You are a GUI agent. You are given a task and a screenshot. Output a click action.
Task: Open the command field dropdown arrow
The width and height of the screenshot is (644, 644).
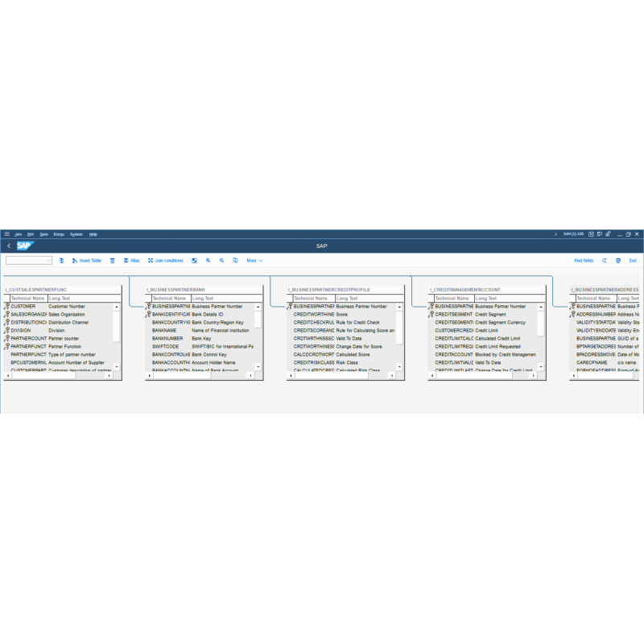pyautogui.click(x=48, y=260)
